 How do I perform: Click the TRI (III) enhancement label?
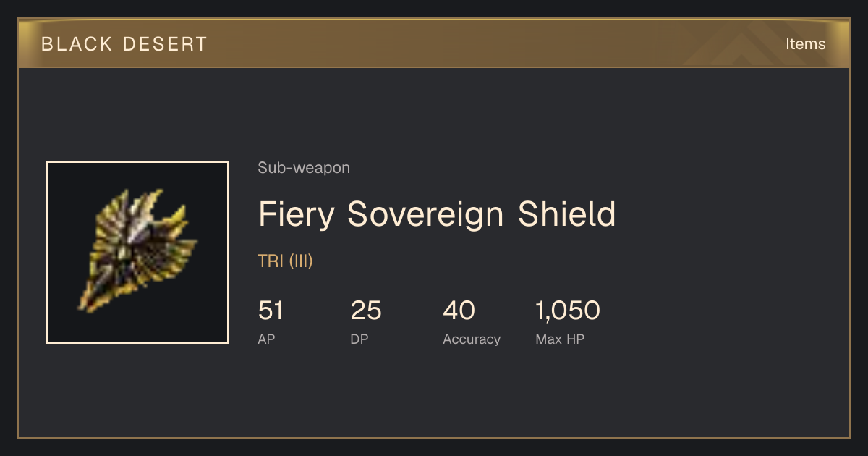point(285,261)
